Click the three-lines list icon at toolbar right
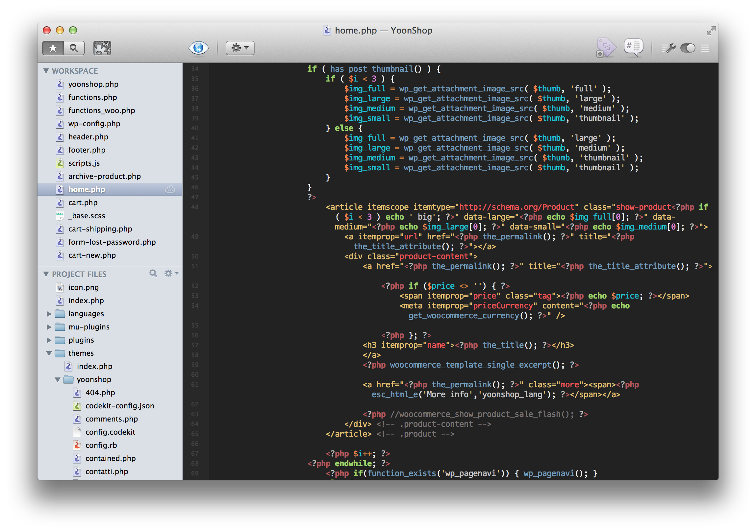The height and width of the screenshot is (532, 756). (x=705, y=48)
